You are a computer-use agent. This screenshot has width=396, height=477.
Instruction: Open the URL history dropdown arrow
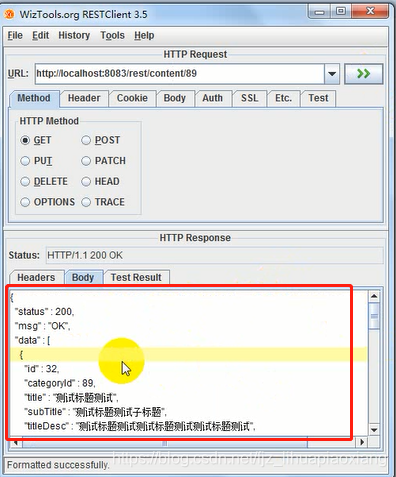pyautogui.click(x=332, y=74)
